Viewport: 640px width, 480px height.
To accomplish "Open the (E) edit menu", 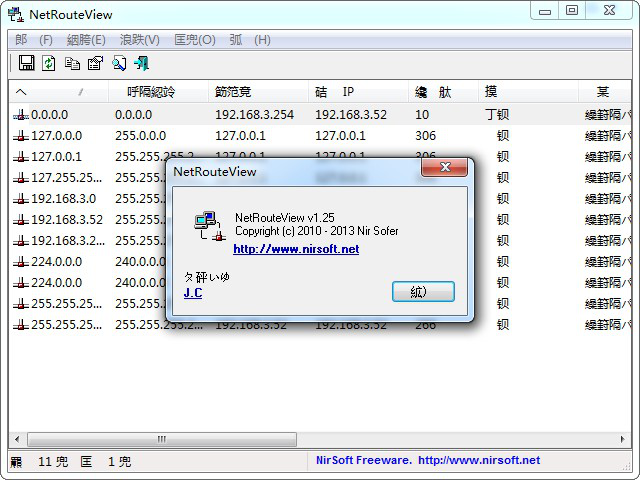I will tap(86, 40).
